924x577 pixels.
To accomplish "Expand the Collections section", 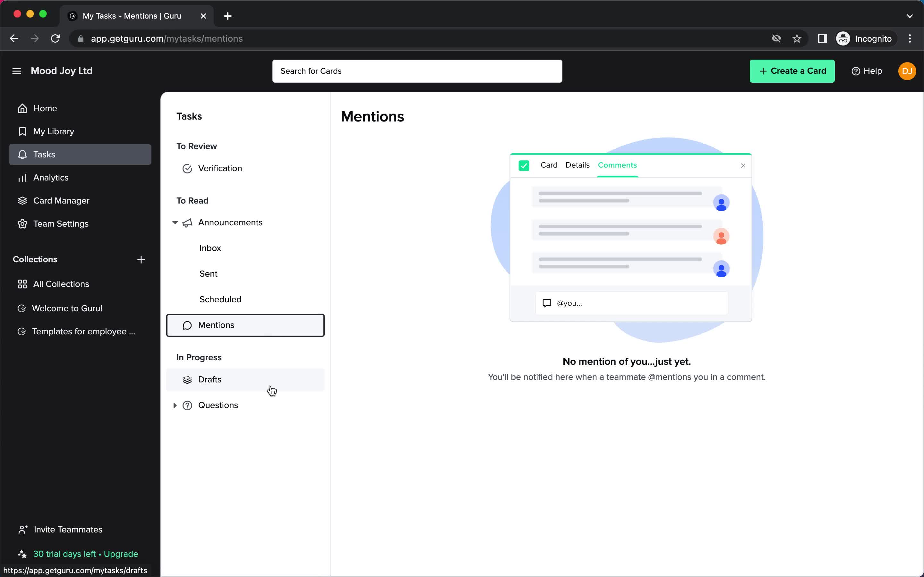I will pos(35,259).
